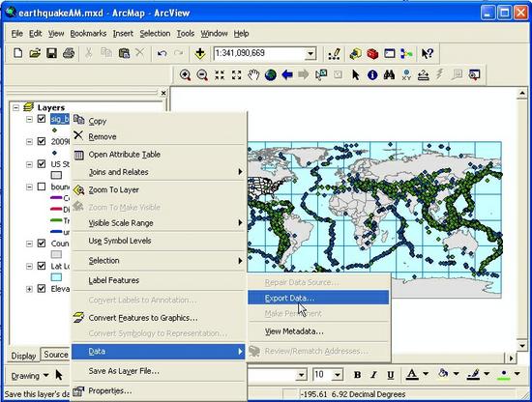Open the font color dropdown arrow
532x402 pixels.
coord(426,374)
